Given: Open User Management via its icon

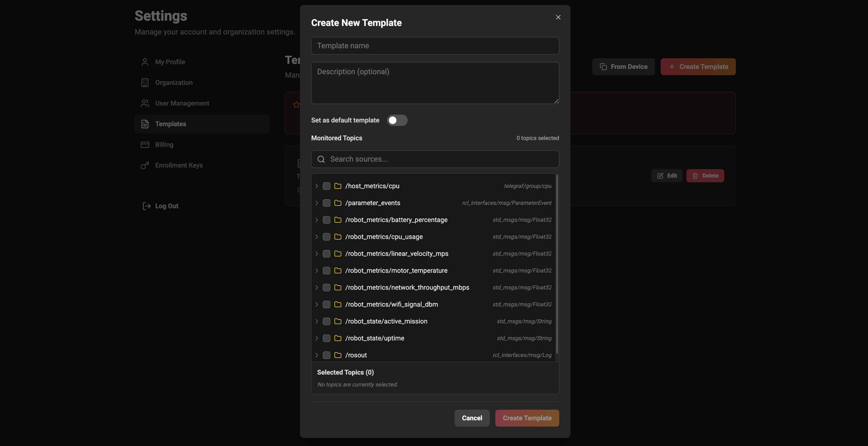Looking at the screenshot, I should 145,103.
